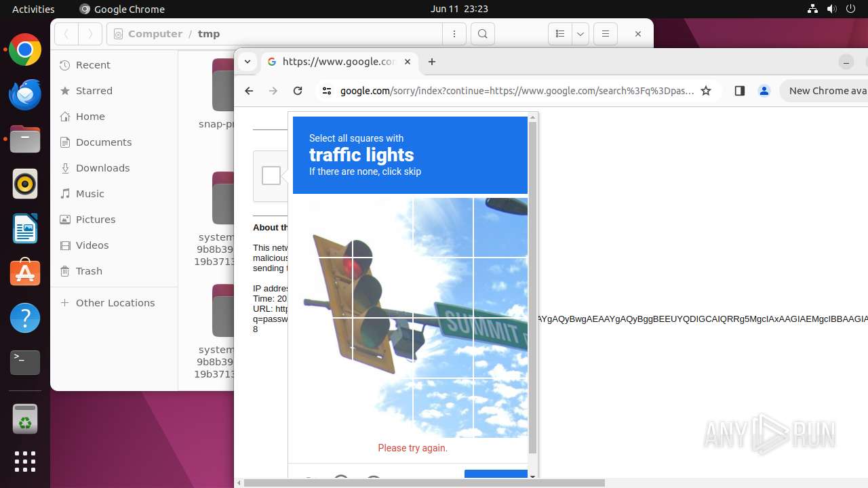Close the google.com tab
Screen dimensions: 868x488
point(408,62)
